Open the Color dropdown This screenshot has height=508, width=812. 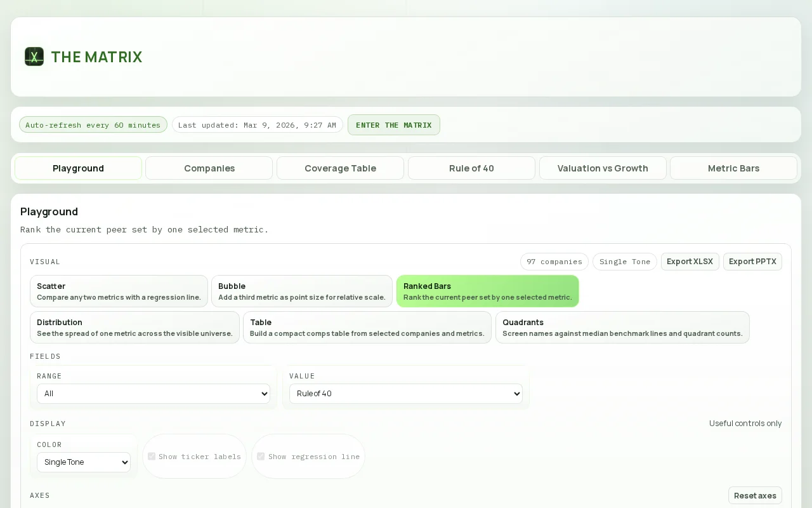point(84,462)
